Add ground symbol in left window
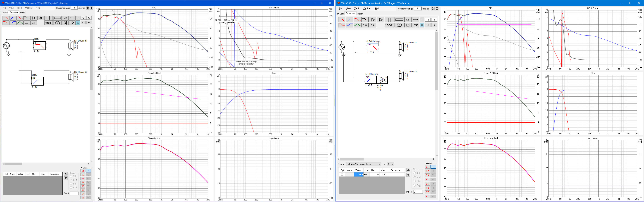The image size is (644, 202). pos(72,23)
